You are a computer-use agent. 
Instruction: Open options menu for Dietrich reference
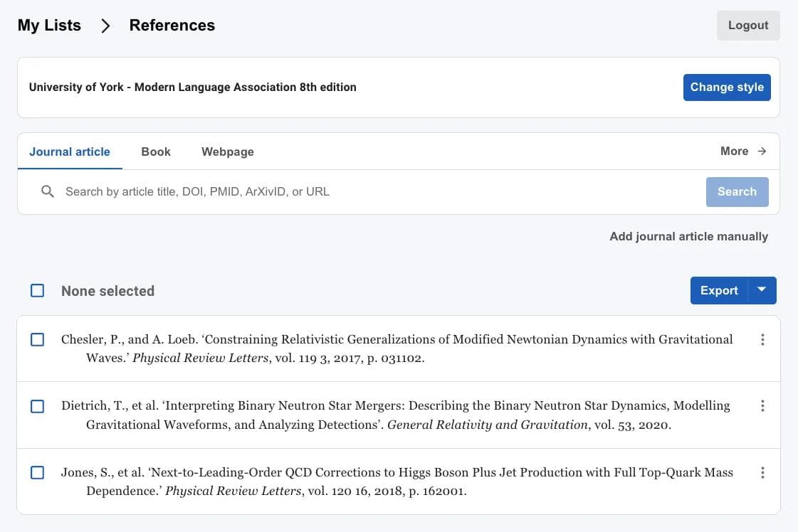pyautogui.click(x=762, y=406)
